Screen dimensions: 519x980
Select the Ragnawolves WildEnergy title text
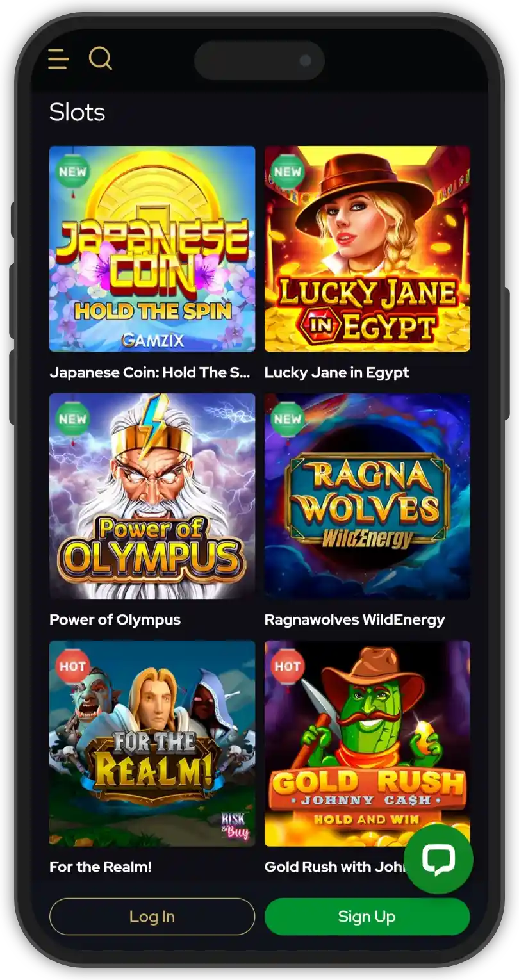(355, 620)
